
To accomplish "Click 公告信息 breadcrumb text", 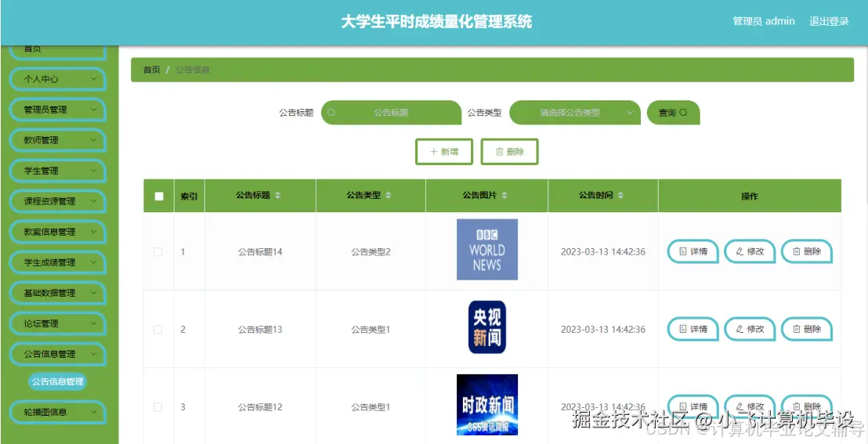I will (193, 70).
